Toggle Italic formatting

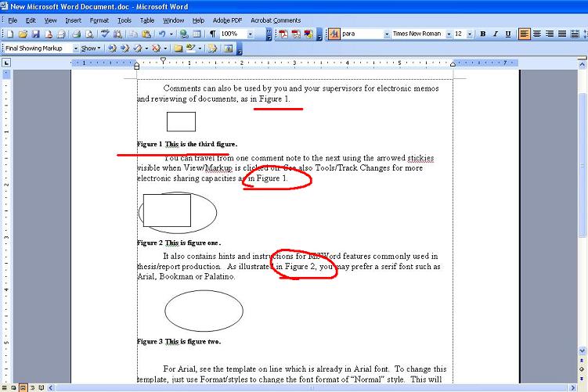pos(496,34)
